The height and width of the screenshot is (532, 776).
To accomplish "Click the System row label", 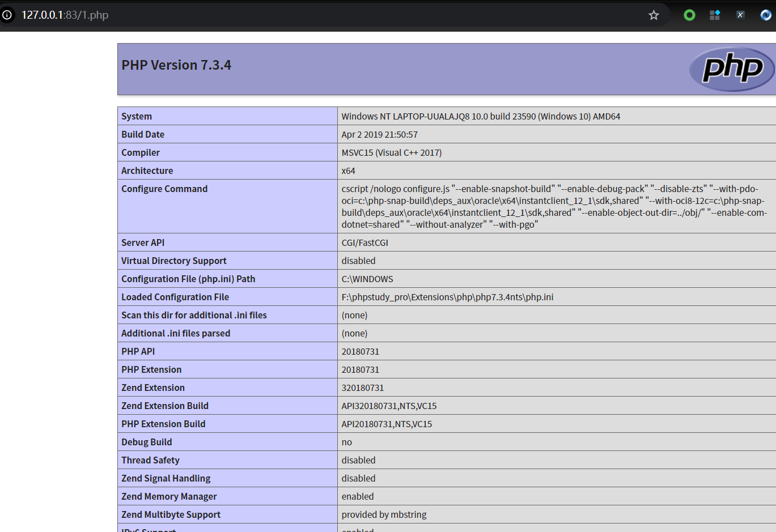I will [x=137, y=116].
